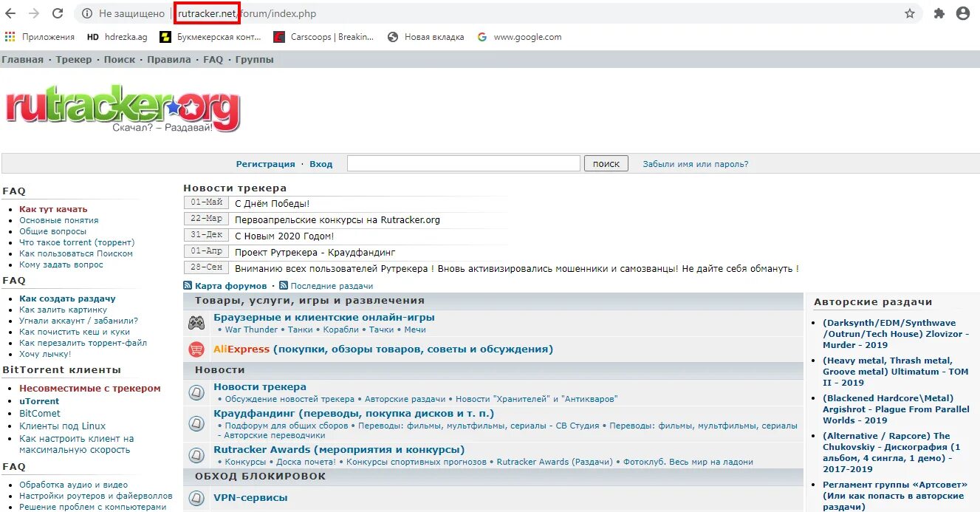Screen dimensions: 980x512
Task: Click the AliExpress shopping cart icon
Action: tap(196, 349)
